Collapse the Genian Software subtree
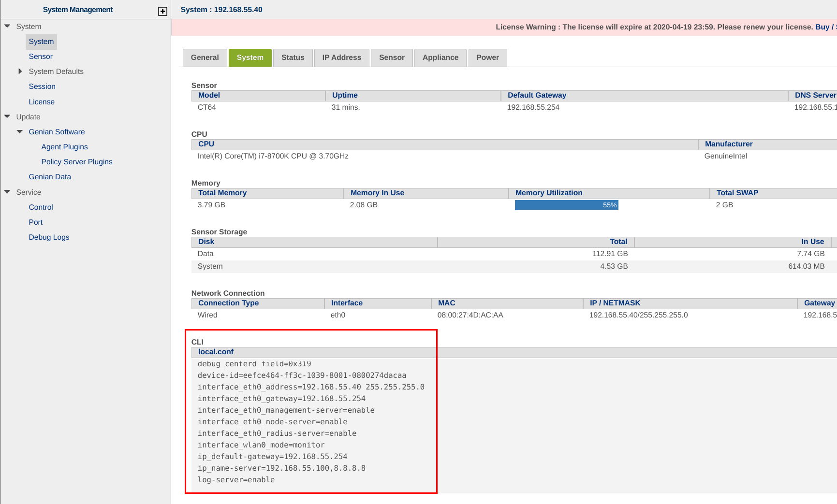Viewport: 837px width, 504px height. [20, 131]
